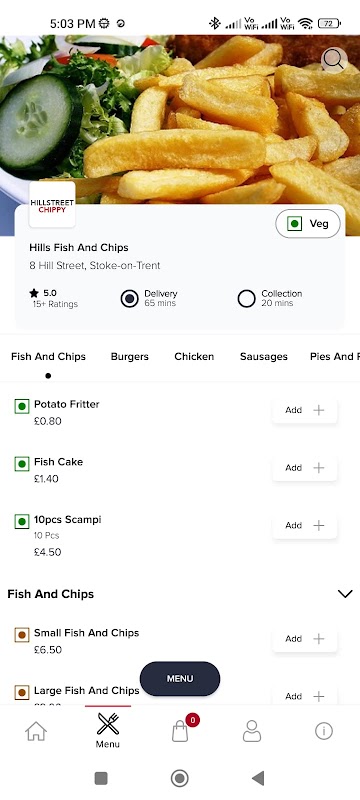This screenshot has width=360, height=800.
Task: Add Fish Cake to the order
Action: click(305, 468)
